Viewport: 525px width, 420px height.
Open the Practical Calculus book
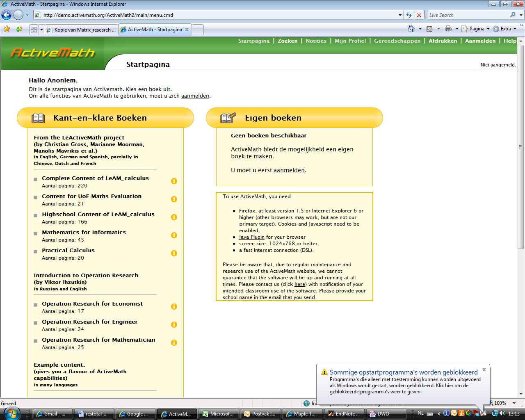click(68, 250)
